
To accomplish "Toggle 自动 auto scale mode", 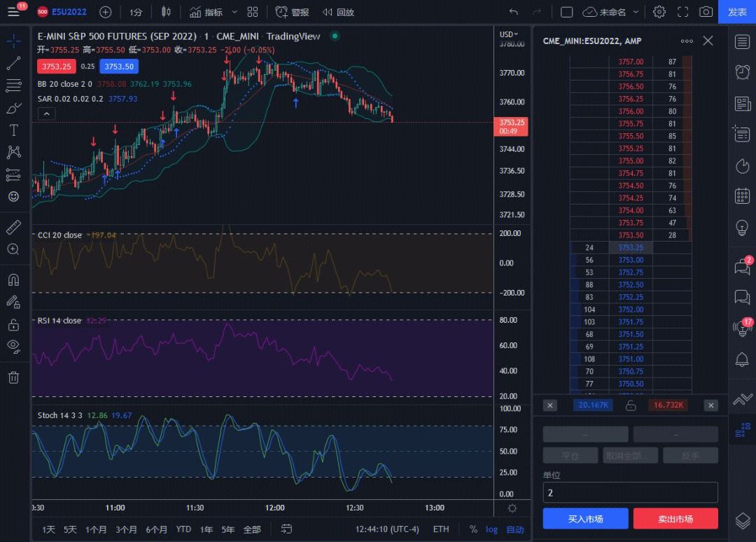I will [x=515, y=529].
